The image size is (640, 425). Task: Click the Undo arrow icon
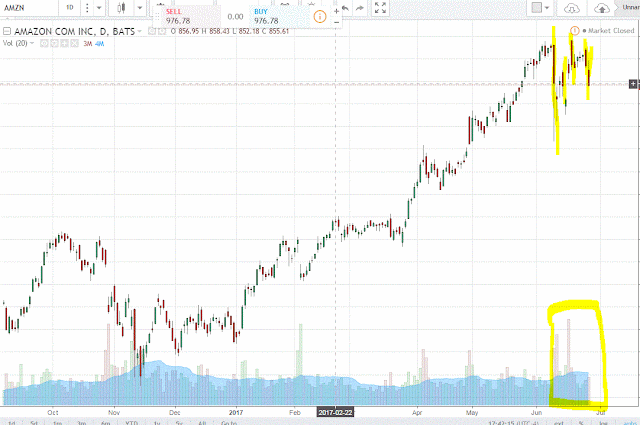[345, 8]
